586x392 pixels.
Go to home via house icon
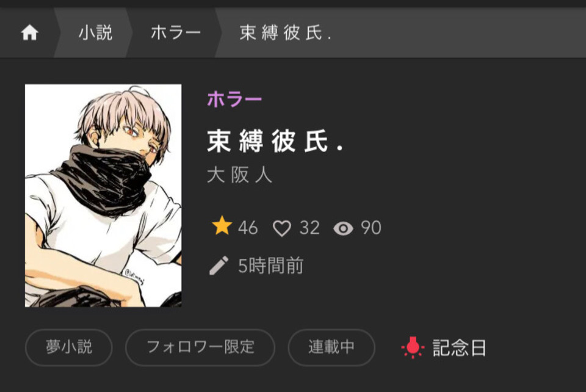[29, 32]
